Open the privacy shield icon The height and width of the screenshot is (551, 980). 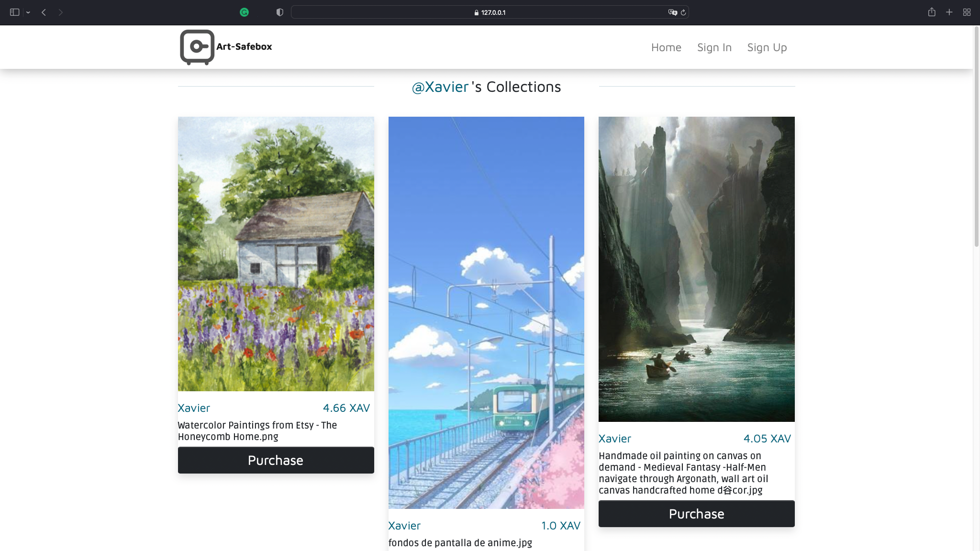pos(280,12)
